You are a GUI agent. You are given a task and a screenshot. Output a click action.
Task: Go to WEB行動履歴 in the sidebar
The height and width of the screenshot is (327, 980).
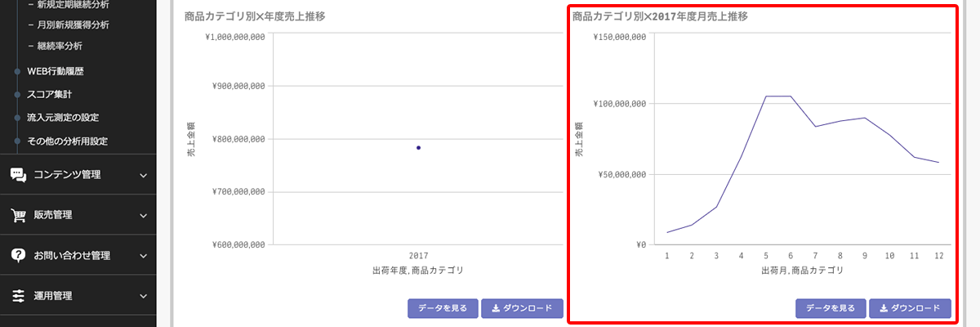[x=56, y=71]
